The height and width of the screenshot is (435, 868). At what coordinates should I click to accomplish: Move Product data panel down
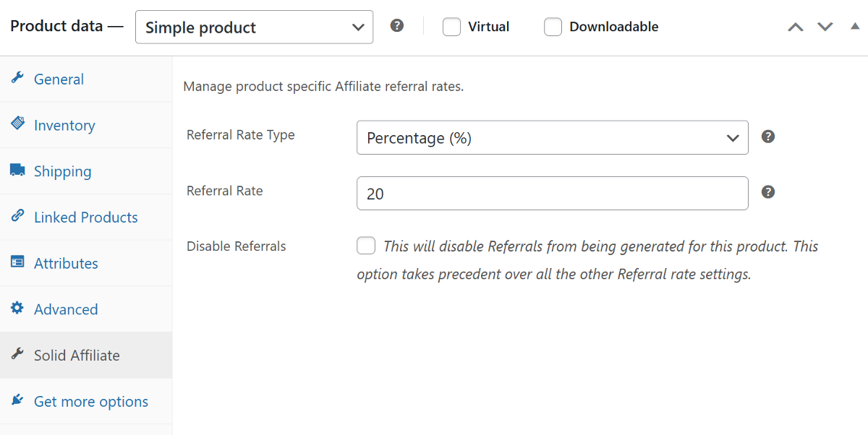pos(825,27)
